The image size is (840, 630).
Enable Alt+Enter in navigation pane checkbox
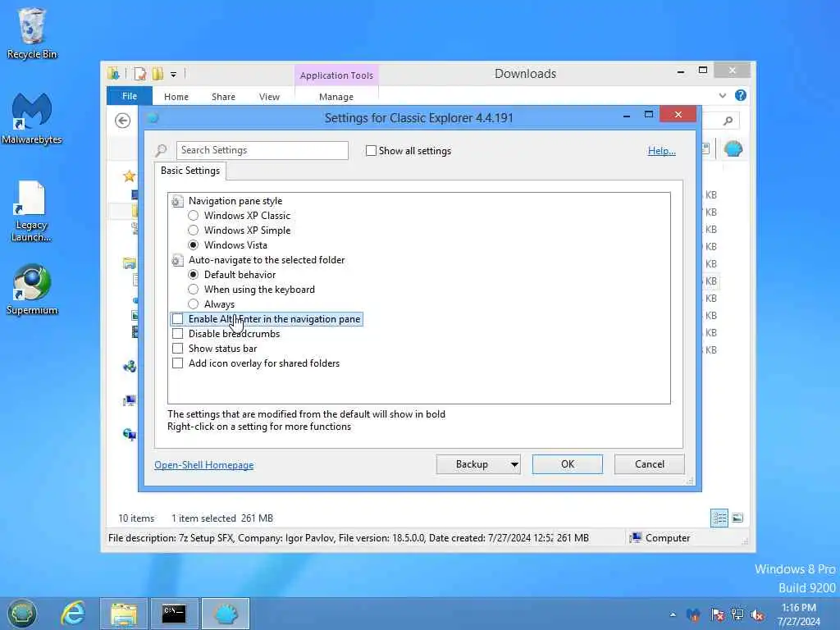(x=178, y=319)
